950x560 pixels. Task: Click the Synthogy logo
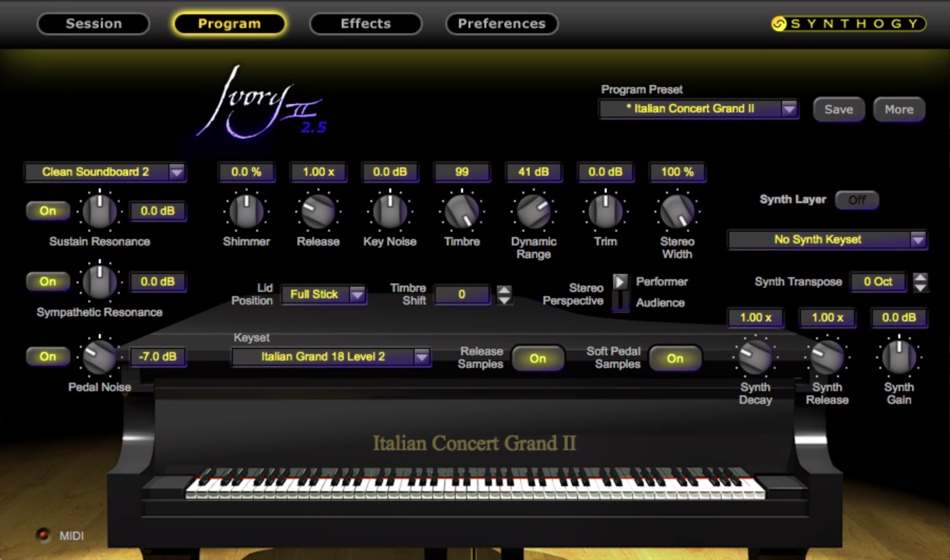click(849, 24)
